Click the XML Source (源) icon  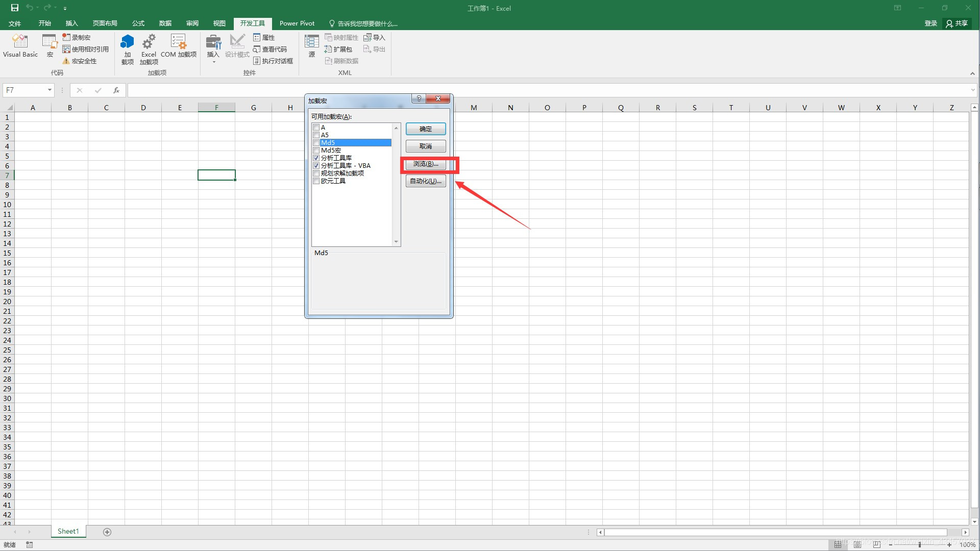pos(311,42)
